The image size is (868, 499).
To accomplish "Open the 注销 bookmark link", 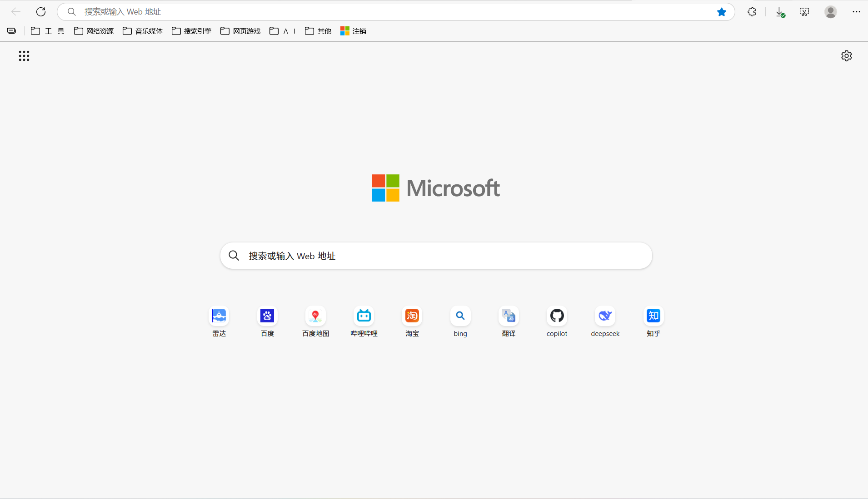I will coord(353,31).
